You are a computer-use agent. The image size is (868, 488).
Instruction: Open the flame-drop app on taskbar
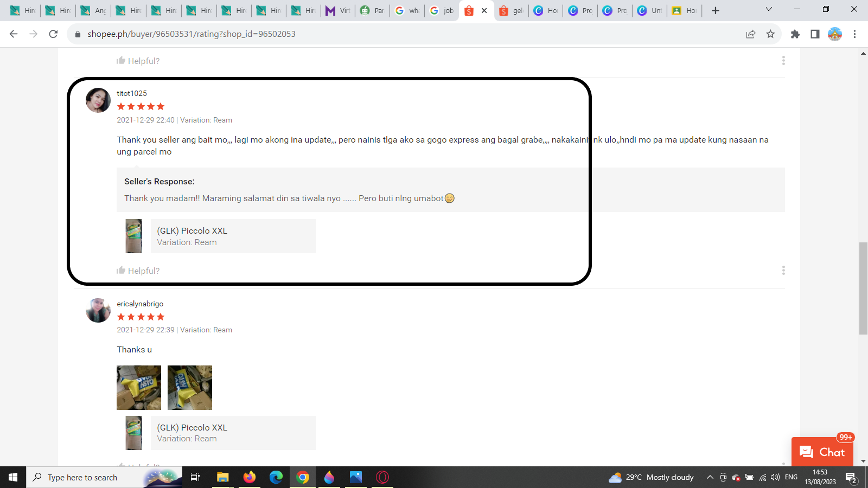(329, 477)
